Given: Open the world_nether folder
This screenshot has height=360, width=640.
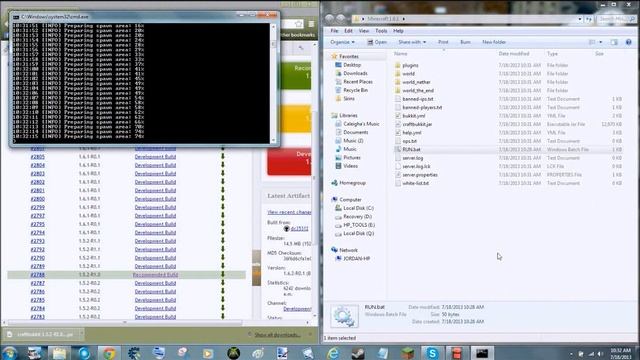Looking at the screenshot, I should point(416,82).
